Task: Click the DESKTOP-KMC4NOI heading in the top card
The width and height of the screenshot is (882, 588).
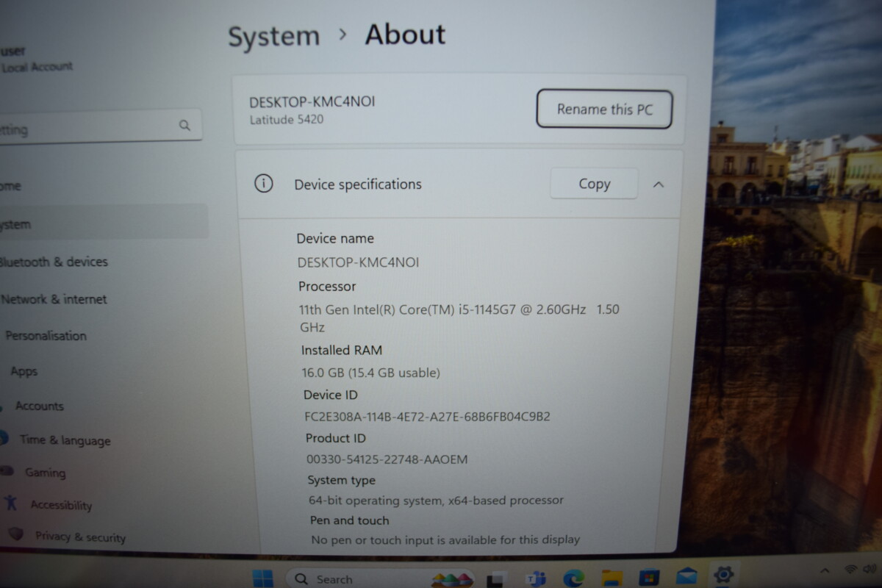Action: pos(312,101)
